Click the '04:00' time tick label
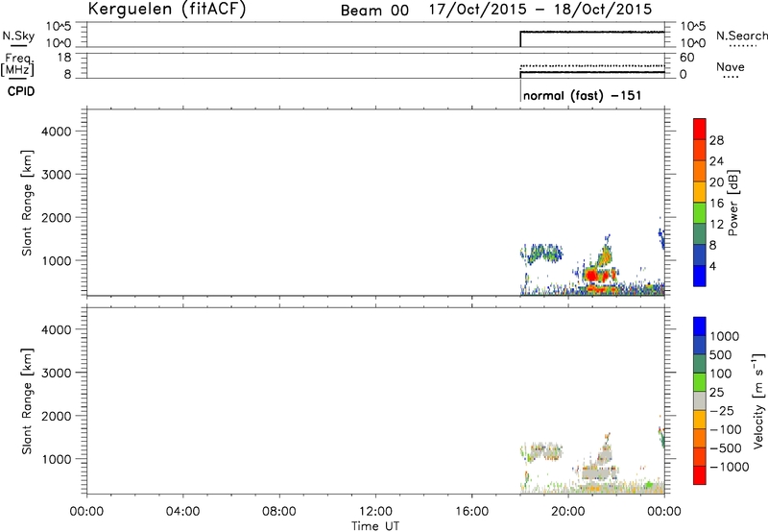Screen dimensions: 768x532 tap(183, 512)
